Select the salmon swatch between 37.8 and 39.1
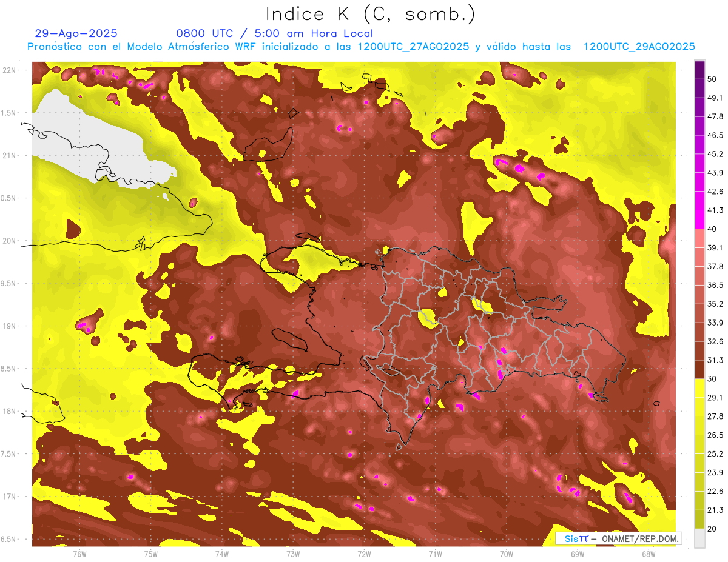 [699, 256]
